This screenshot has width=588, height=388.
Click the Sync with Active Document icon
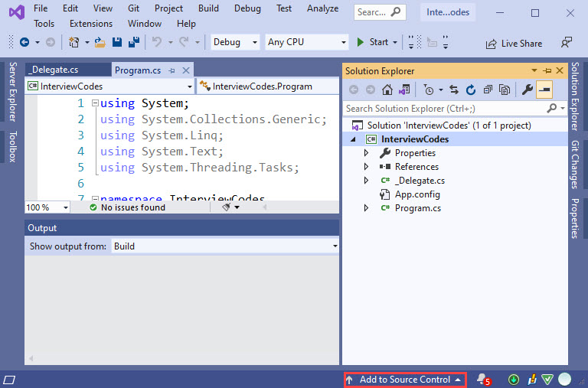pos(454,90)
